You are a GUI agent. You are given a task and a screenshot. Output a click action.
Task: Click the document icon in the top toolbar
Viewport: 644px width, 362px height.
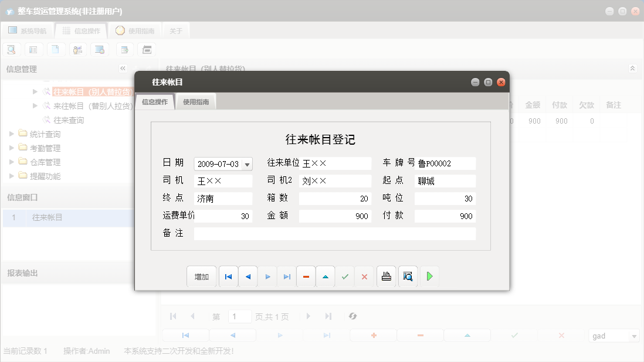pyautogui.click(x=56, y=49)
